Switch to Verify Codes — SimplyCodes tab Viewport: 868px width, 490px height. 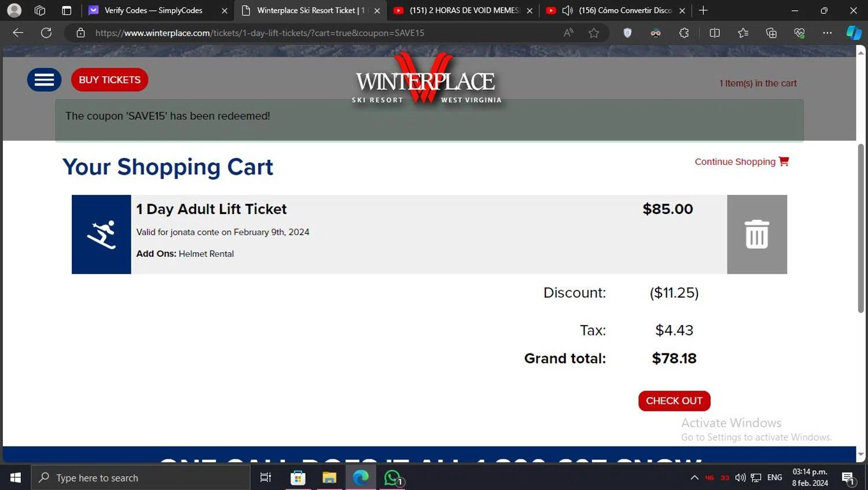tap(153, 10)
